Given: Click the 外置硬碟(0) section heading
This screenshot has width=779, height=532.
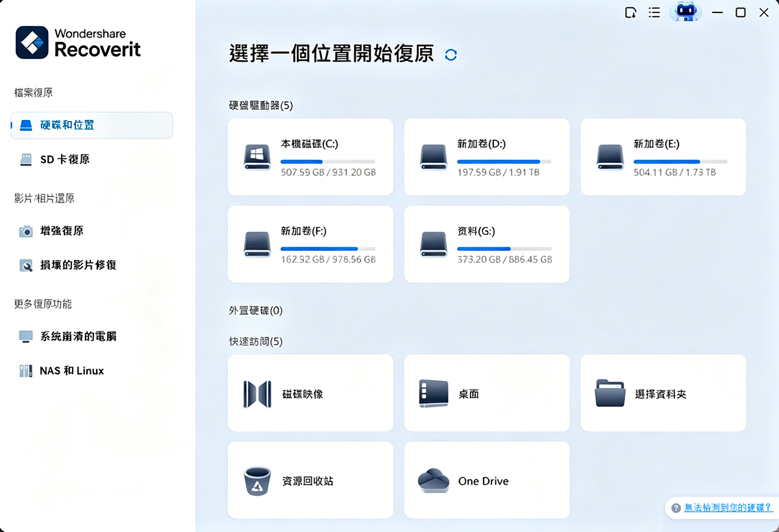Looking at the screenshot, I should (256, 311).
